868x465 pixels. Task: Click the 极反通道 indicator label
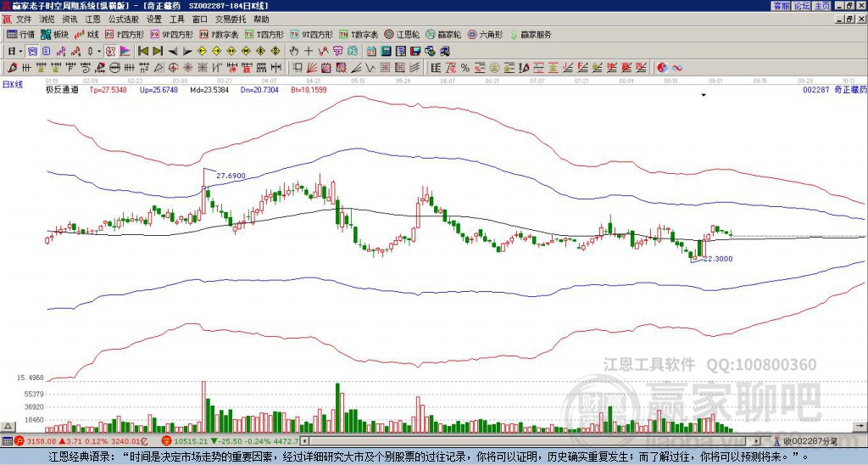click(x=62, y=90)
